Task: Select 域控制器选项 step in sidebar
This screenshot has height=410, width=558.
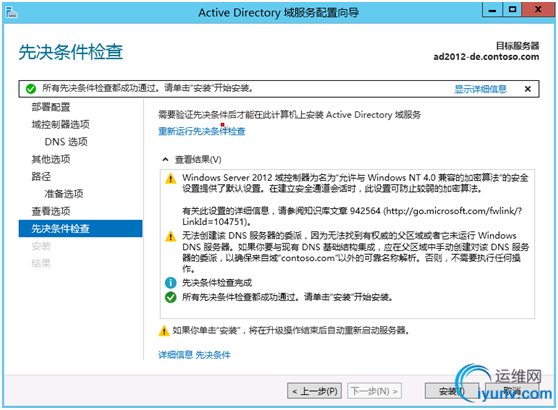Action: pyautogui.click(x=60, y=125)
